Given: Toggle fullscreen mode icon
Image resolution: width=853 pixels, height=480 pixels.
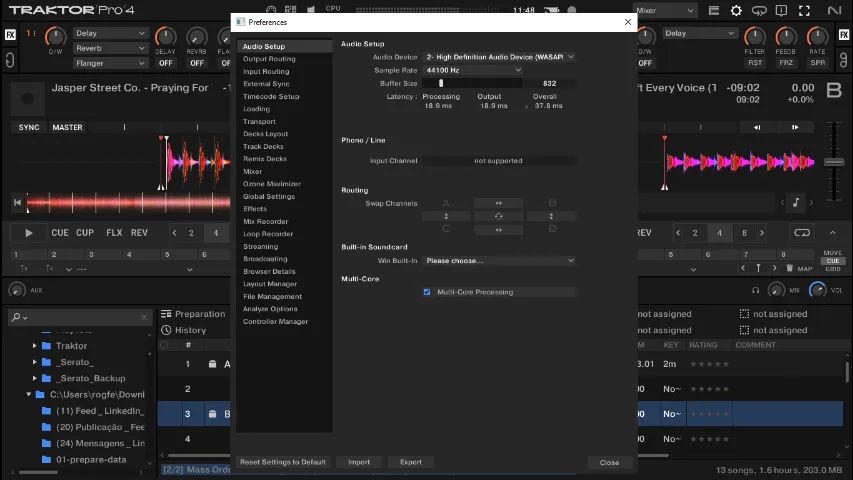Looking at the screenshot, I should 804,10.
